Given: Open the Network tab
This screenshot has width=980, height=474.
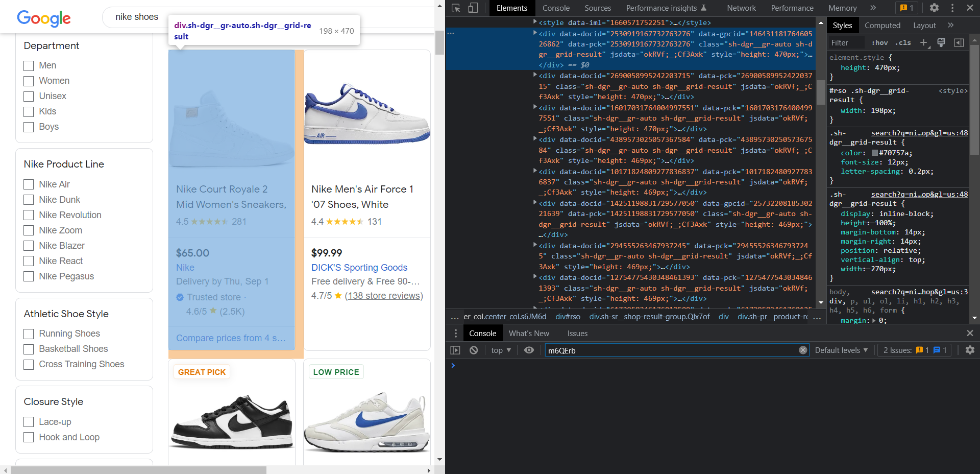Looking at the screenshot, I should [x=741, y=8].
